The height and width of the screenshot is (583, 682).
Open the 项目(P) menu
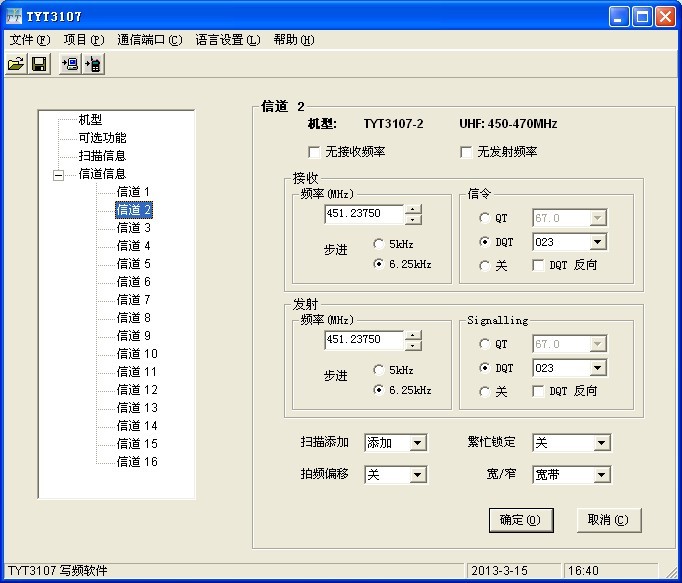84,40
